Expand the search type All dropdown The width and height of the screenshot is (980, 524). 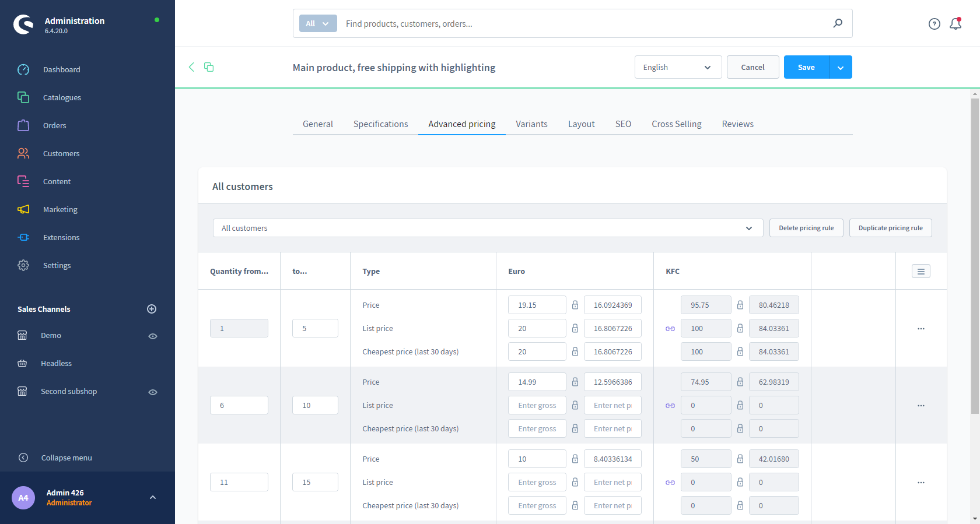[318, 23]
